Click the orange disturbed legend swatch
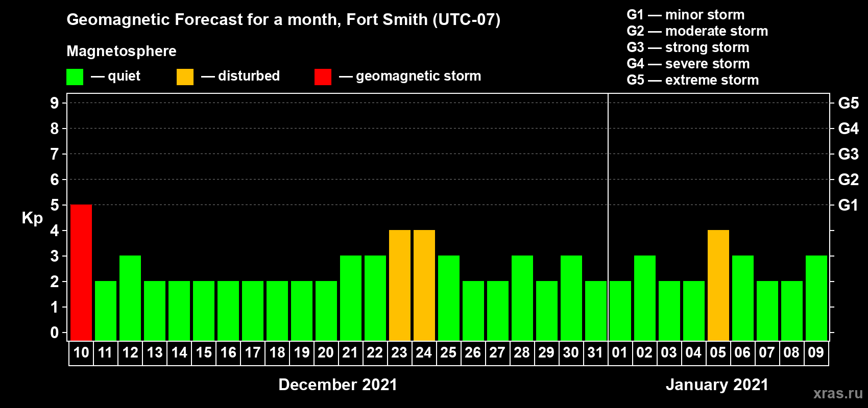 click(185, 77)
